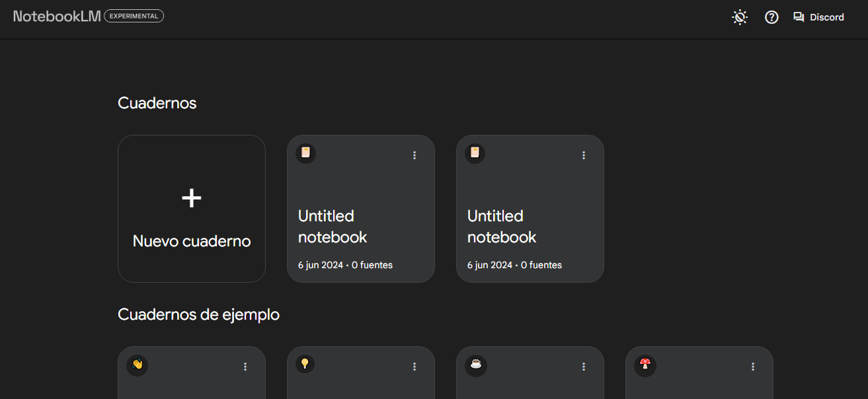Viewport: 868px width, 399px height.
Task: Toggle the light/dark theme icon
Action: [x=740, y=17]
